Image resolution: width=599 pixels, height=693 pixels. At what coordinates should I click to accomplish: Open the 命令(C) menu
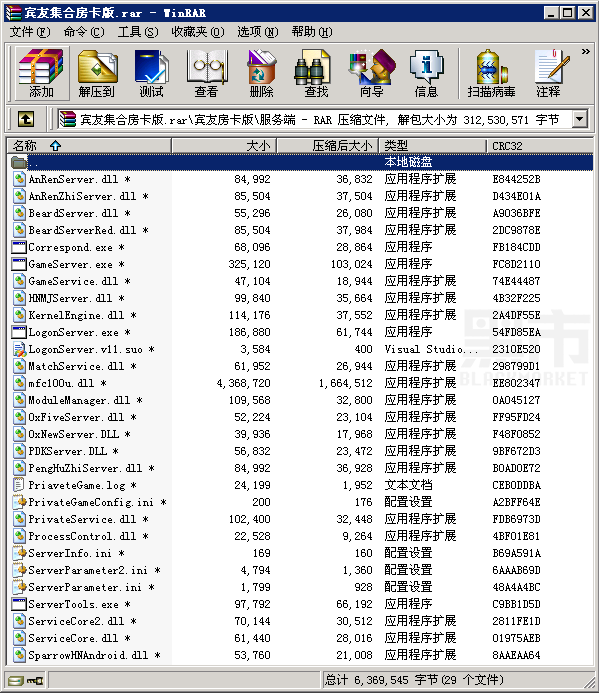[84, 32]
